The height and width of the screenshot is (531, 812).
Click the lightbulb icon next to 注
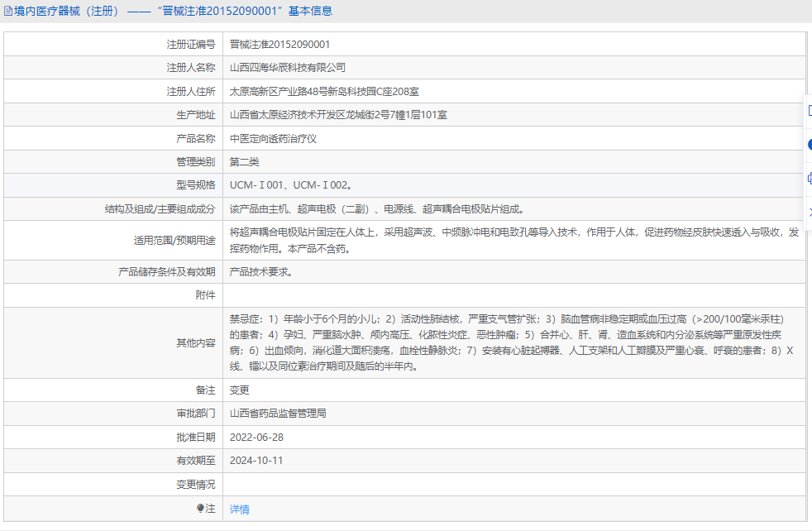click(x=200, y=509)
